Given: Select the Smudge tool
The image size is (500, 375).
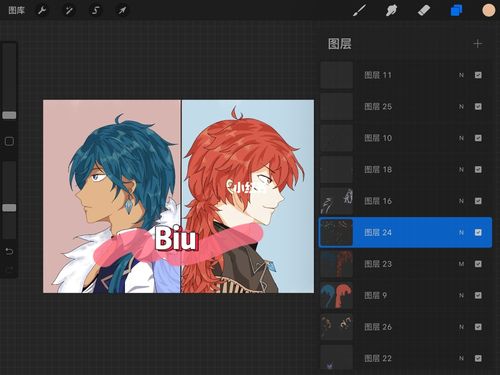Looking at the screenshot, I should [391, 10].
